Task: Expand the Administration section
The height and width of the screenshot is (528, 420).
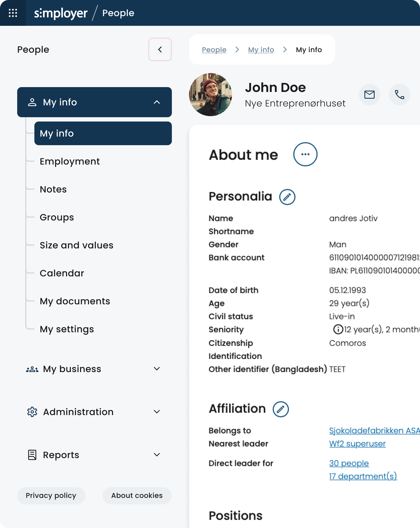Action: (x=157, y=412)
